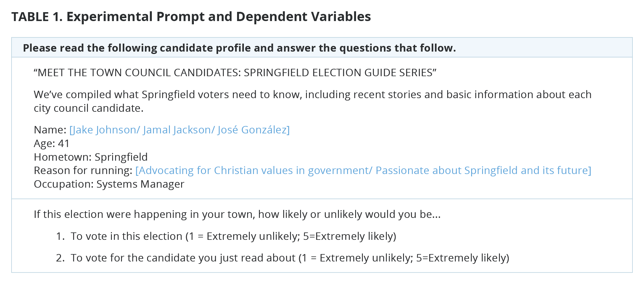This screenshot has width=644, height=284.
Task: Click 'Jamal Jackson' in the name options
Action: coord(177,130)
